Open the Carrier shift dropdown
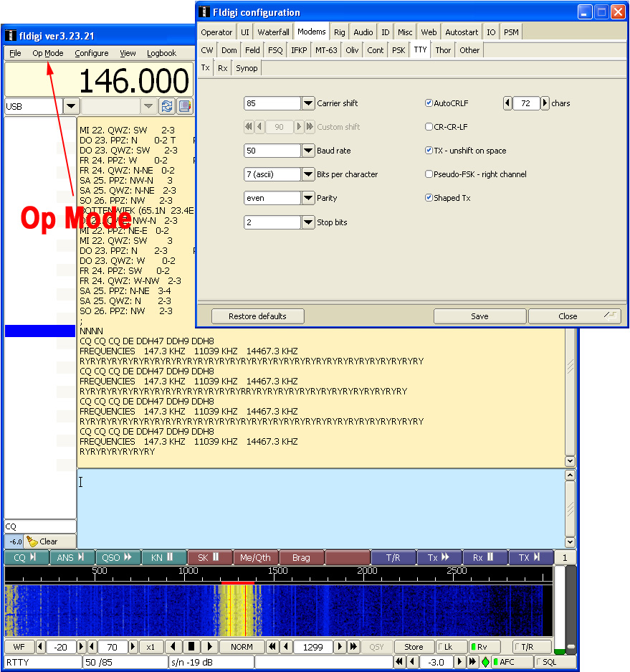Image resolution: width=630 pixels, height=672 pixels. 308,103
